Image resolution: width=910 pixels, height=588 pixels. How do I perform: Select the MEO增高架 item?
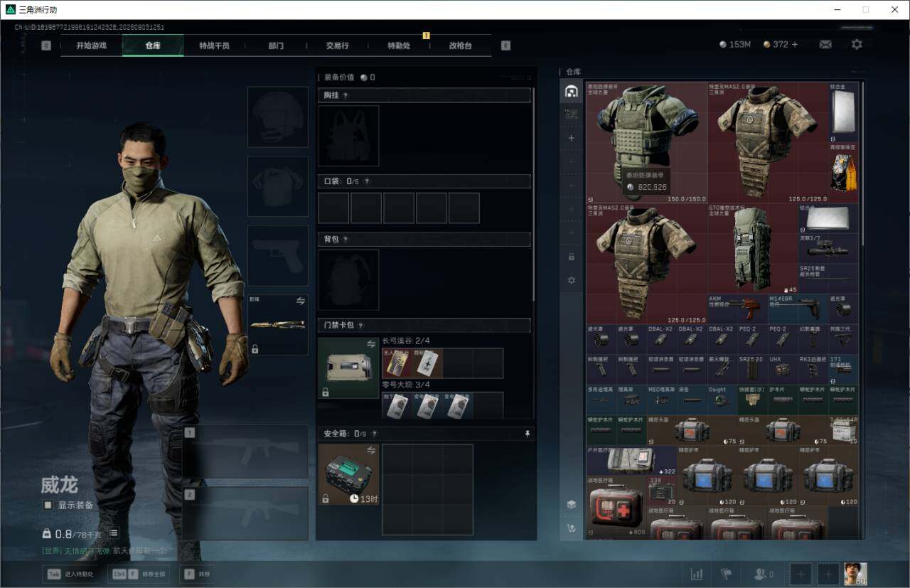[662, 400]
